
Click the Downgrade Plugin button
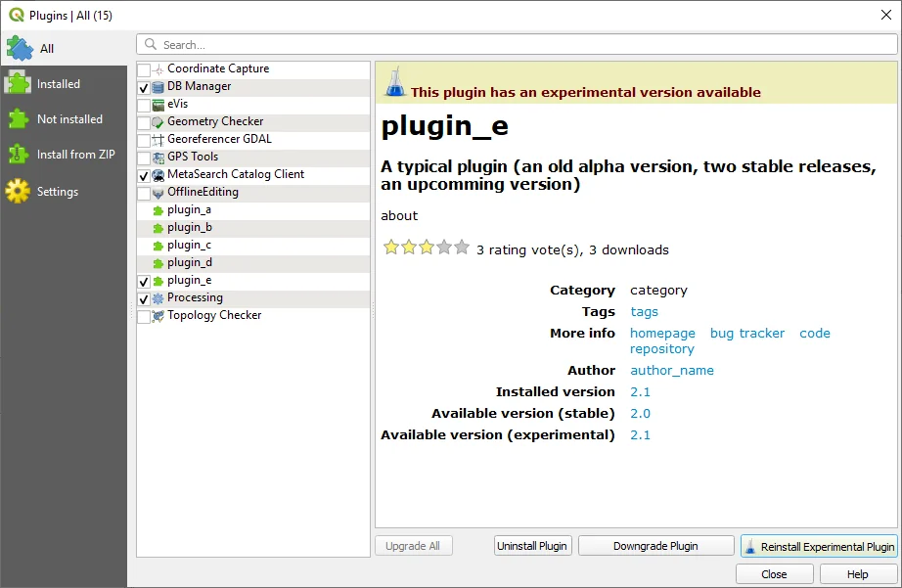[x=655, y=546]
